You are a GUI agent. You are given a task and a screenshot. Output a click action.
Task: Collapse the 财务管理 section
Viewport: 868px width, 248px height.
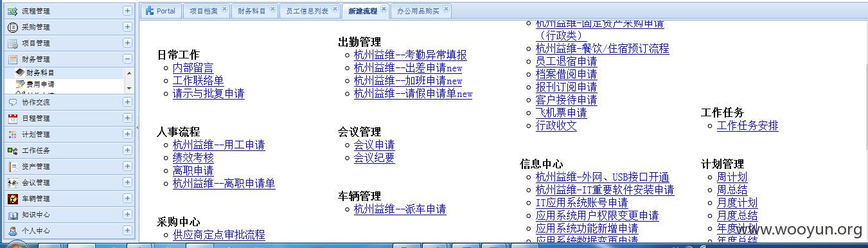click(127, 59)
